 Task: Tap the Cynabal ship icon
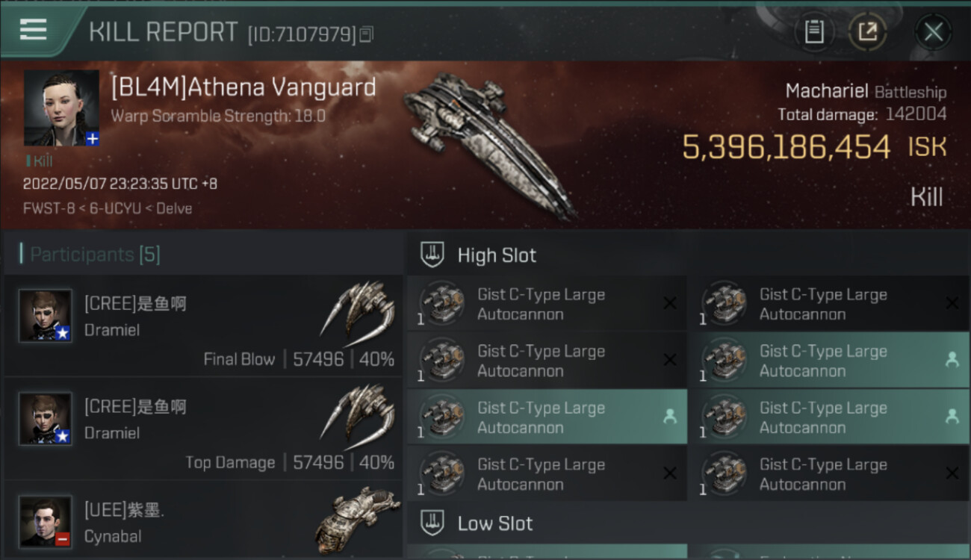click(358, 517)
